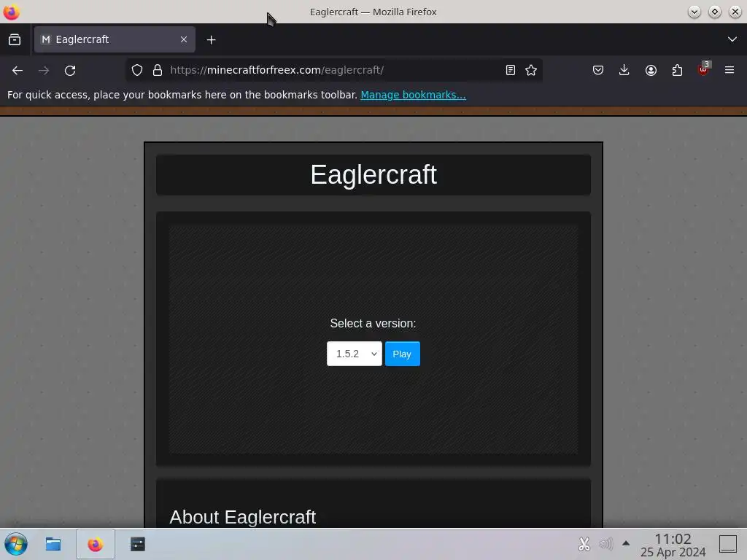Viewport: 747px width, 560px height.
Task: View site security padlock info
Action: 158,71
